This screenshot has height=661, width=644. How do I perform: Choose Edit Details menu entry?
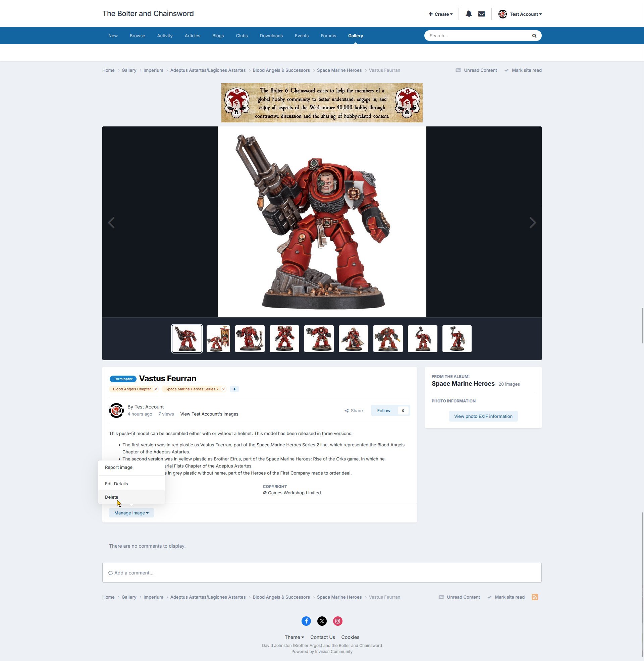point(116,484)
